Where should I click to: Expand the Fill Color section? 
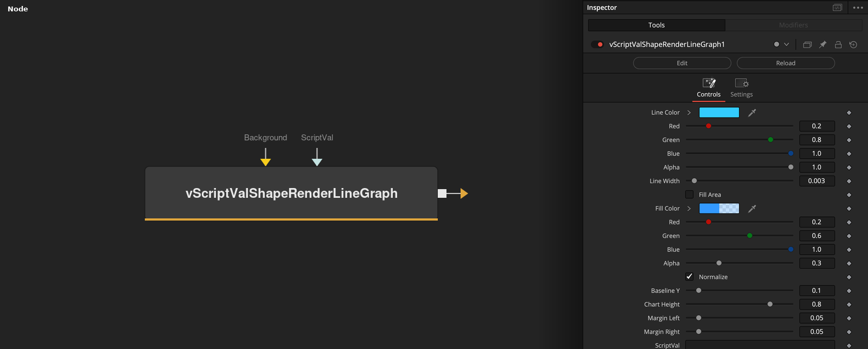(x=689, y=209)
